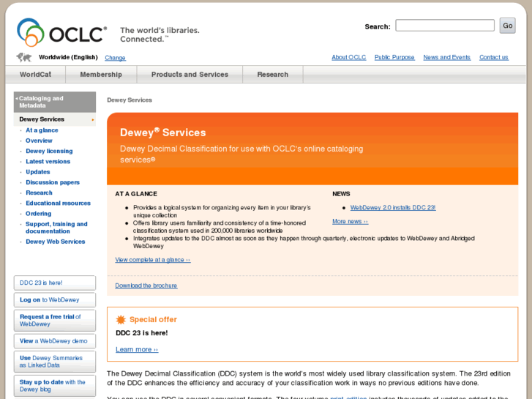Open the Public Purpose link

pos(394,57)
